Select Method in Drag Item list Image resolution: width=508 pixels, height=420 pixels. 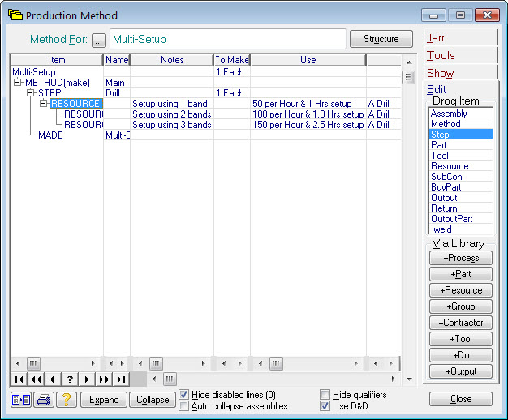[461, 124]
